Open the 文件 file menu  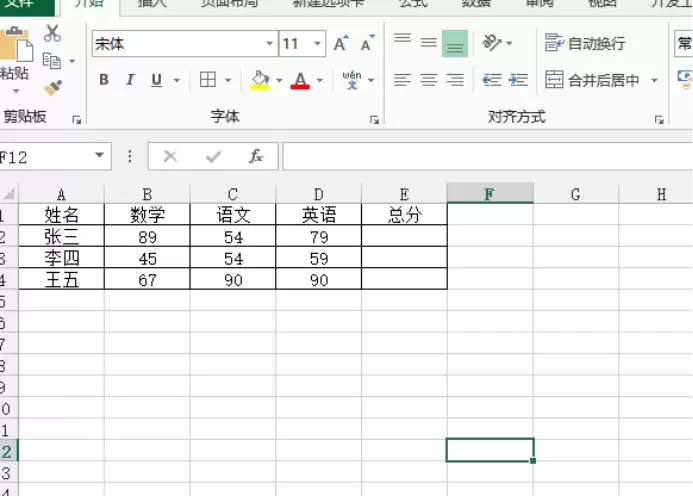tap(18, 4)
